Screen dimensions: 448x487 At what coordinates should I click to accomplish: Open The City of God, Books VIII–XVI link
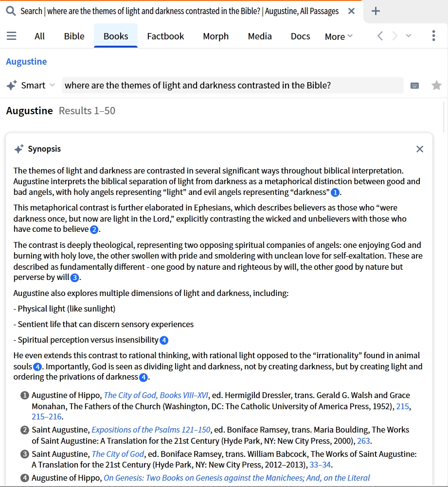point(156,395)
